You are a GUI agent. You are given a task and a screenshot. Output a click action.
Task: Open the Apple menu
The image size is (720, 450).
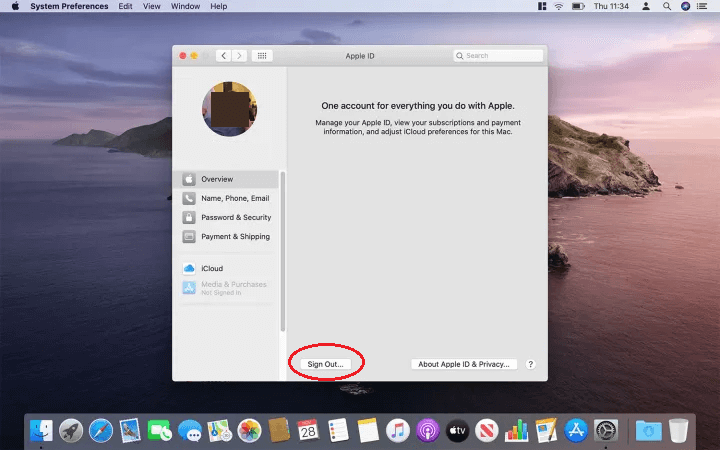(15, 6)
